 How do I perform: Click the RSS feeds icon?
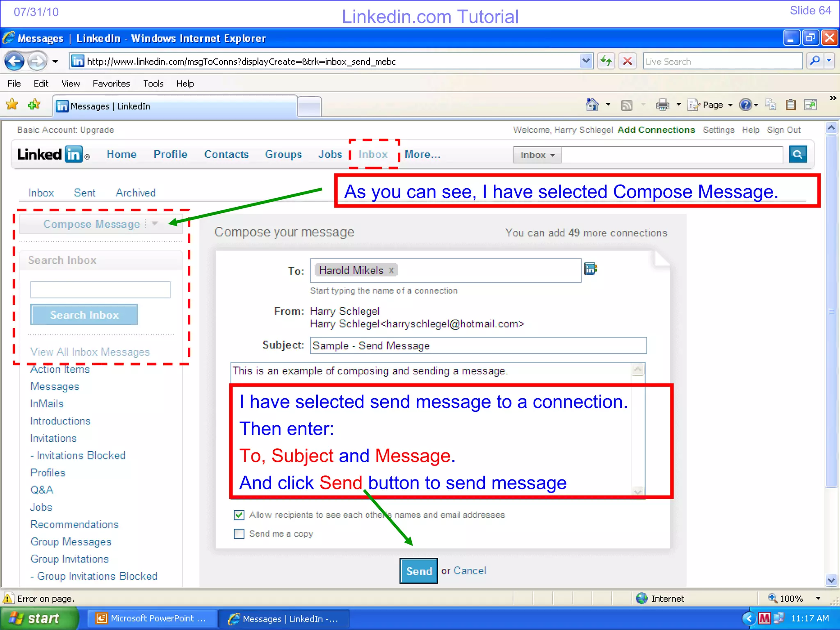(626, 105)
